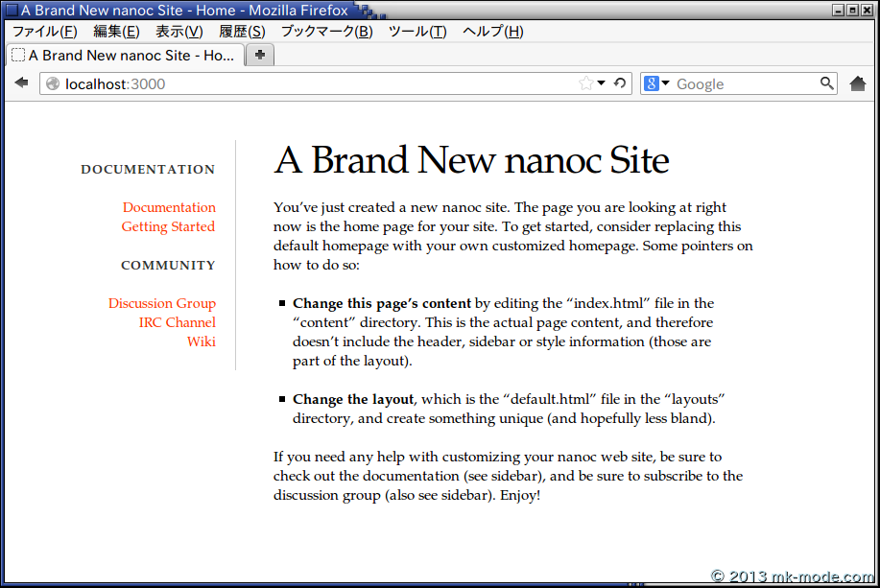
Task: Open the Google search engine selector
Action: tap(656, 83)
